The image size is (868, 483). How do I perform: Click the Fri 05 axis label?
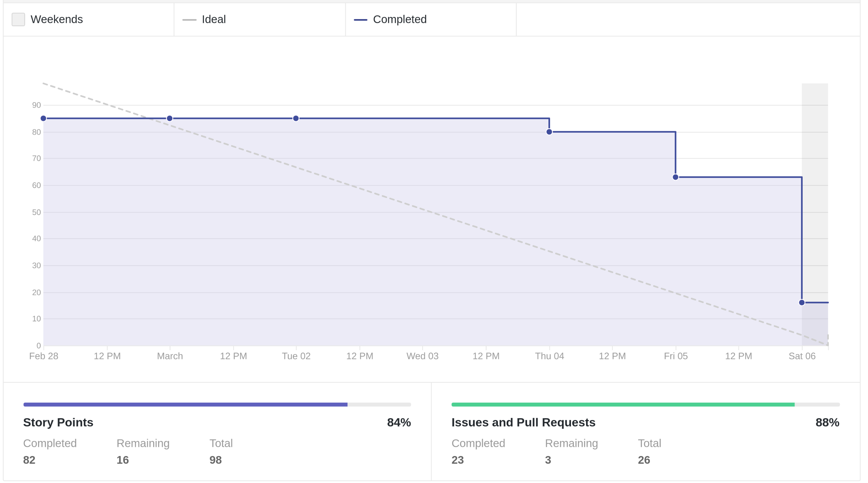(676, 356)
